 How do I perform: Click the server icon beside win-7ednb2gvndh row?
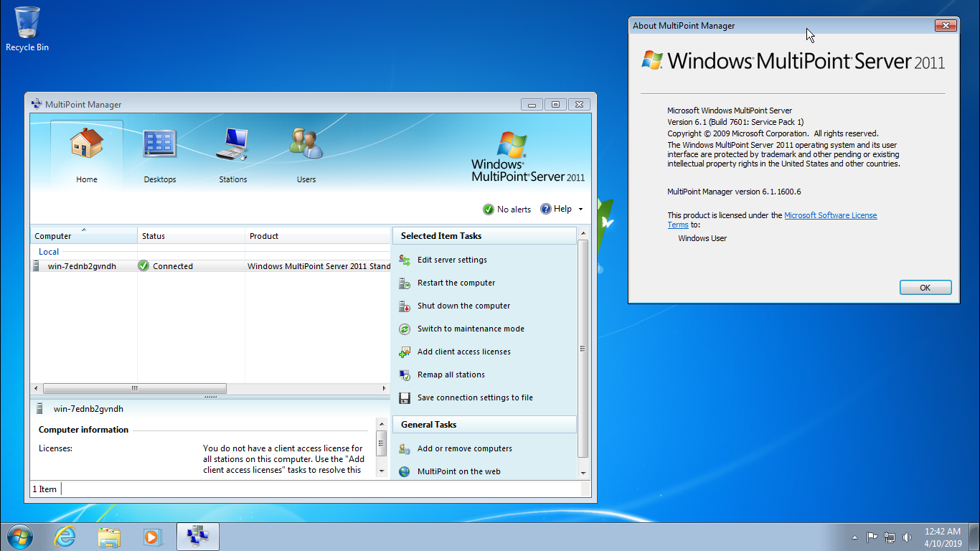[36, 265]
